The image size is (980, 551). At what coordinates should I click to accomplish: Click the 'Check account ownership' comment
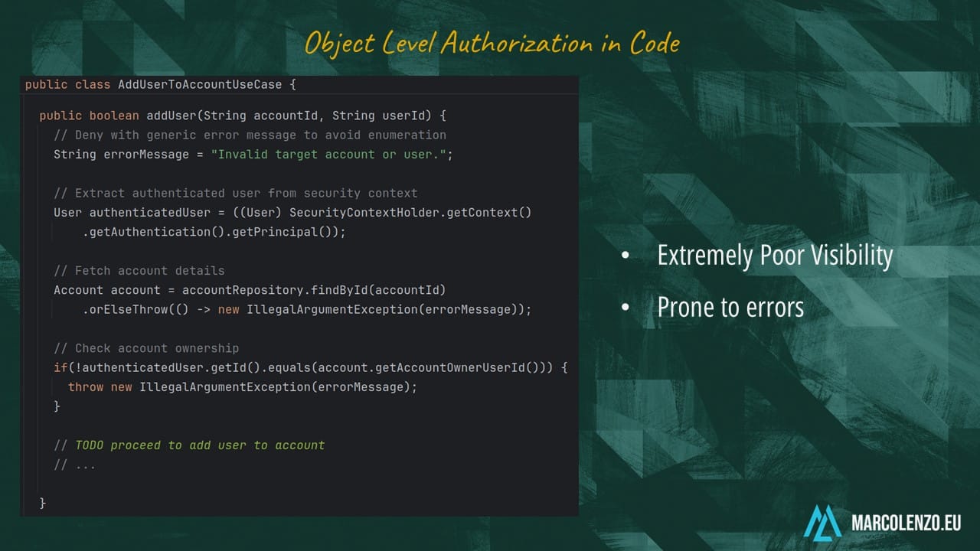(x=146, y=348)
